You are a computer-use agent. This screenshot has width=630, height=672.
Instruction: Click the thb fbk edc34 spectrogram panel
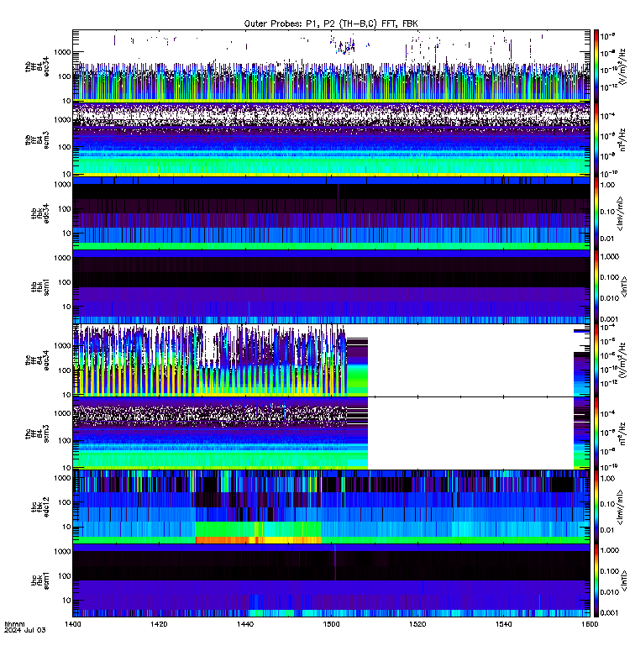331,213
